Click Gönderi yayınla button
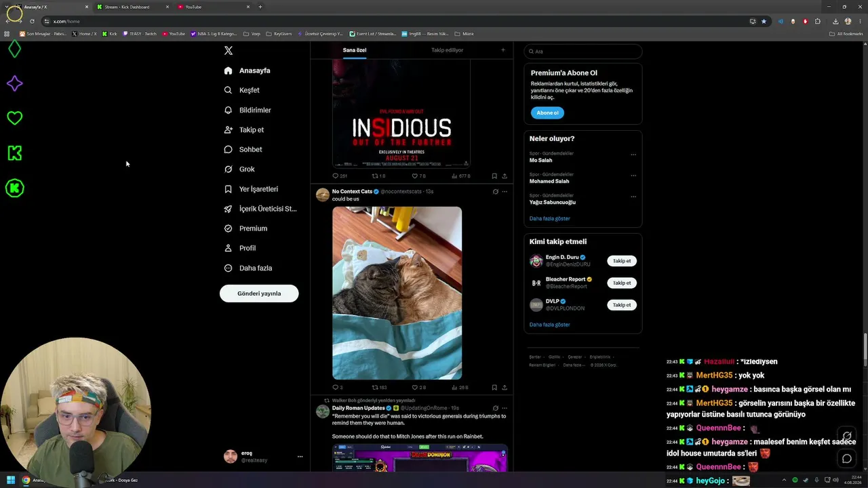 (259, 293)
